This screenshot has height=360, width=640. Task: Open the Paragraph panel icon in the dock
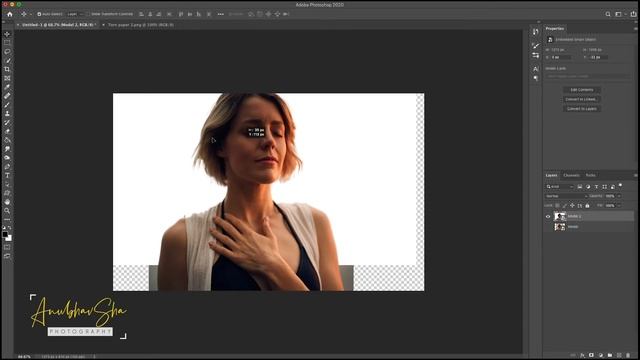click(x=536, y=78)
